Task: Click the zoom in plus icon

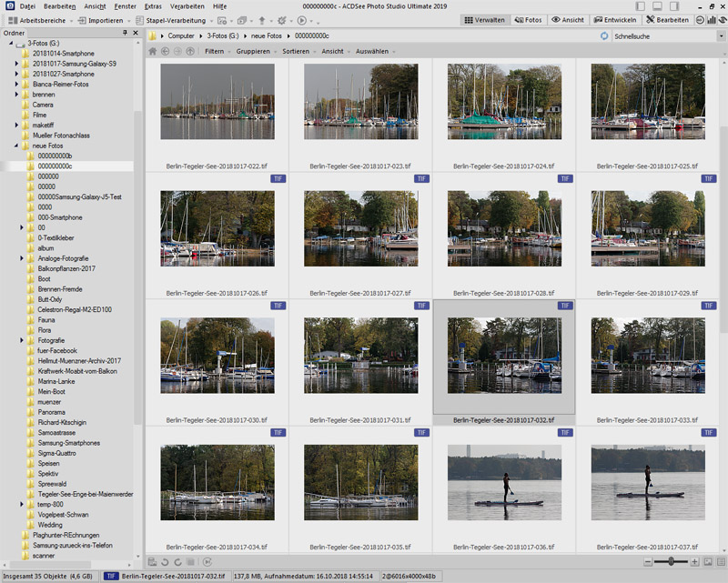Action: click(694, 562)
